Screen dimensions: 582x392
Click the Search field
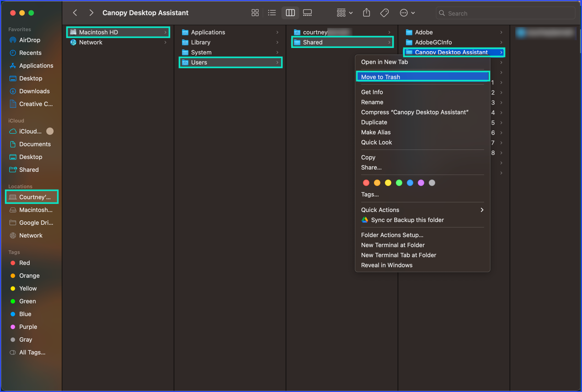(505, 13)
